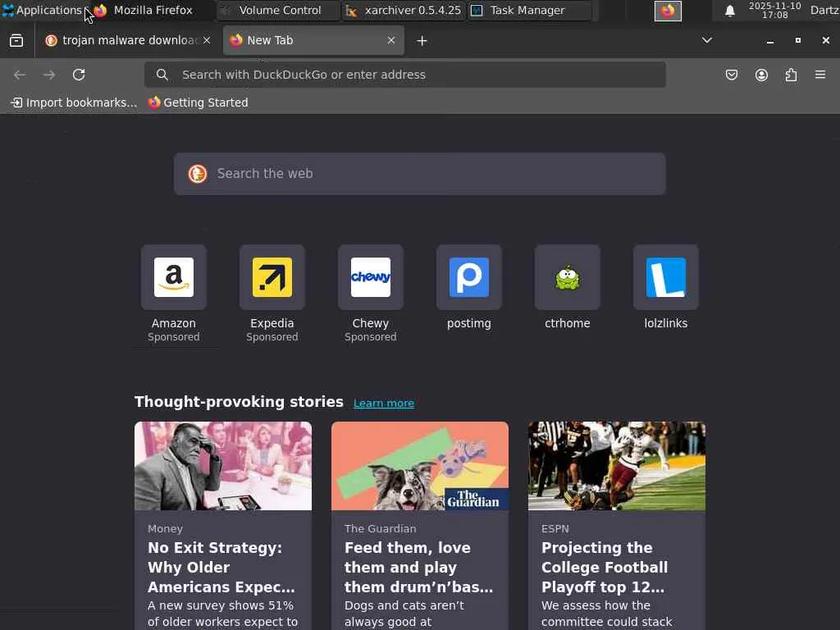The width and height of the screenshot is (840, 630).
Task: Expand the list all tabs chevron
Action: [x=707, y=40]
